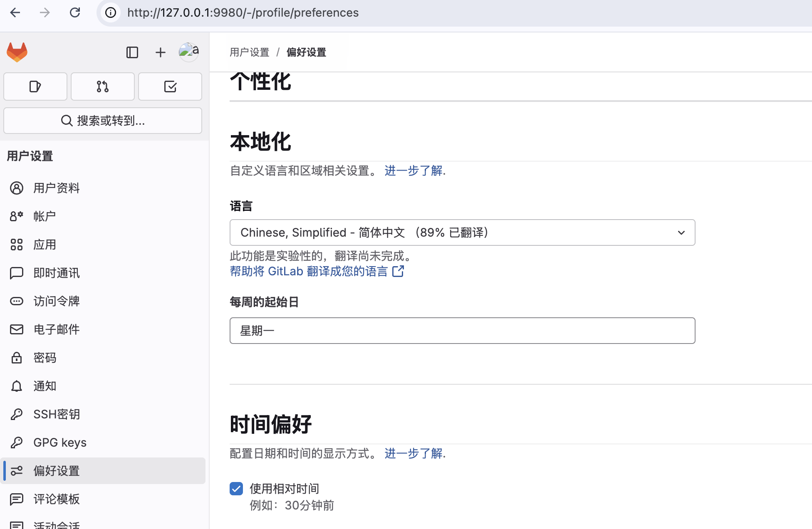
Task: Click the '+' create new button
Action: [160, 52]
